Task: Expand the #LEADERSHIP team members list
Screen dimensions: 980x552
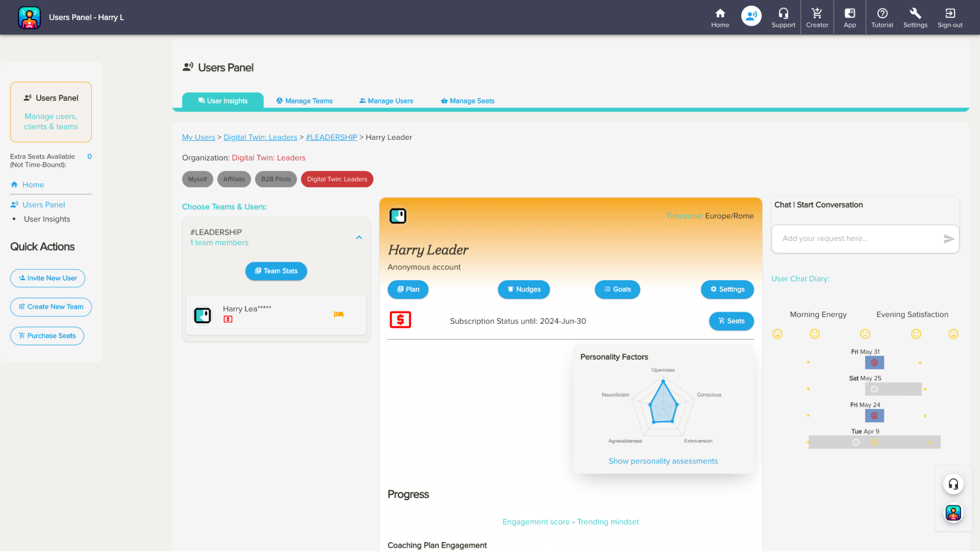Action: click(359, 237)
